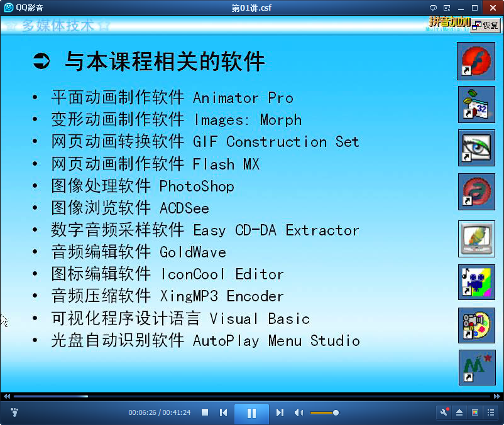The height and width of the screenshot is (425, 504).
Task: Open the ACDSee eye shortcut icon
Action: point(476,148)
